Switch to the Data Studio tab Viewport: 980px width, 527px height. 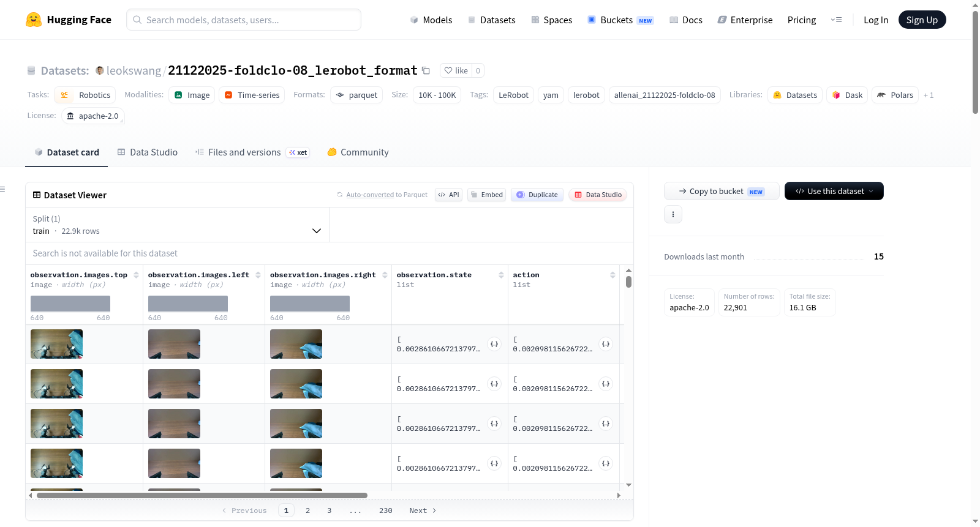pos(147,152)
